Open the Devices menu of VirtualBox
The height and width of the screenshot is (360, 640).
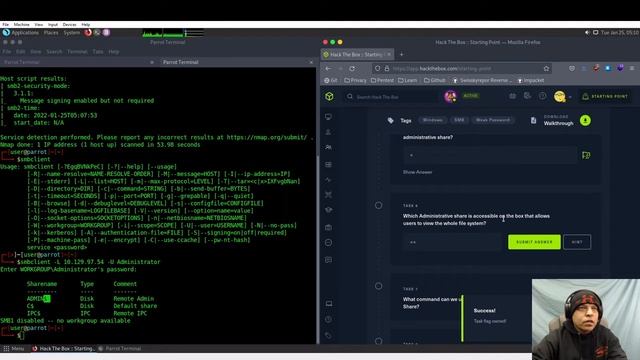[x=69, y=24]
